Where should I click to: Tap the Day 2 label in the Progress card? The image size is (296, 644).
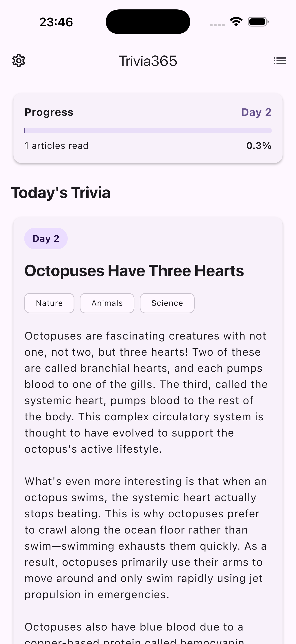[x=256, y=112]
